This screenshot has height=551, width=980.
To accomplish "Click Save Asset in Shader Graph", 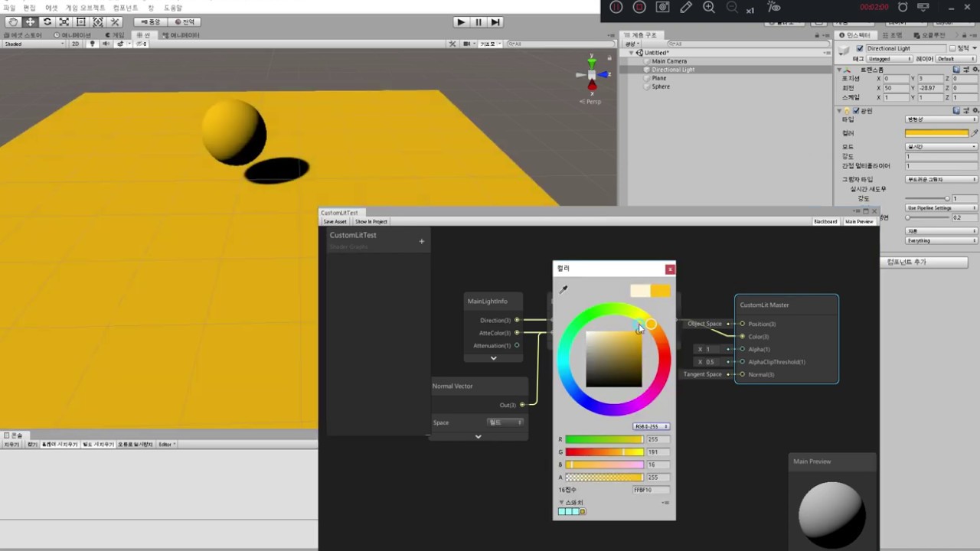I will pyautogui.click(x=335, y=221).
